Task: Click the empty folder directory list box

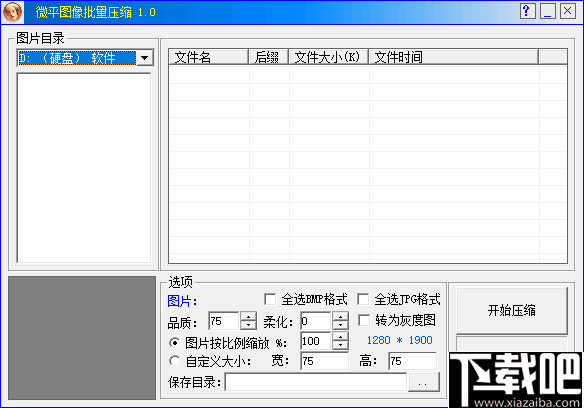Action: pos(84,167)
